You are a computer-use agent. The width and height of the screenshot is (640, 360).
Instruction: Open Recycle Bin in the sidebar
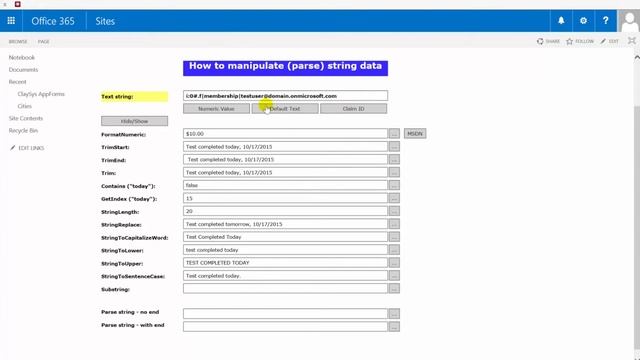coord(23,131)
